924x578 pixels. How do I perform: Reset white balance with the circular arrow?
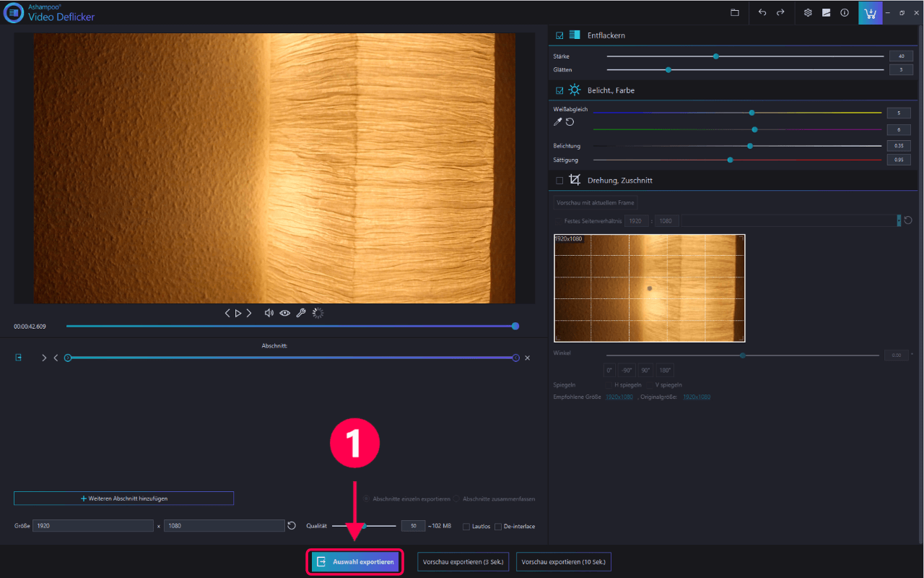coord(570,122)
